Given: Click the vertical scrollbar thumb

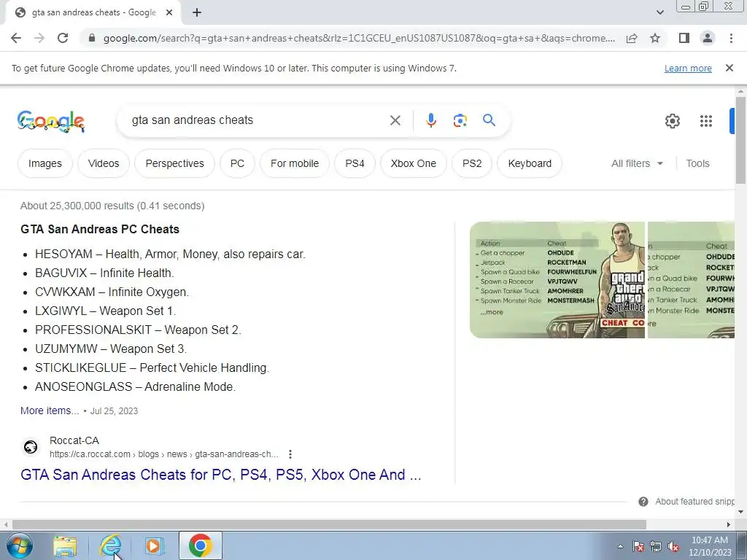Looking at the screenshot, I should pos(740,140).
